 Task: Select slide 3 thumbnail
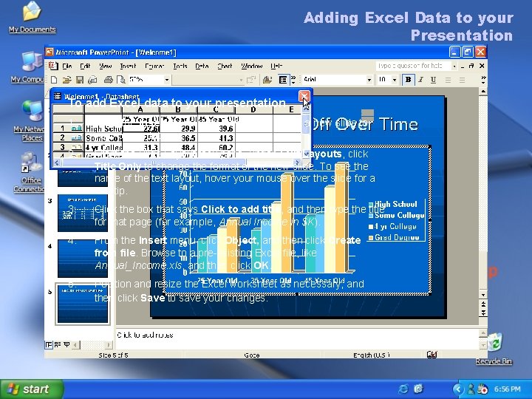pos(83,213)
